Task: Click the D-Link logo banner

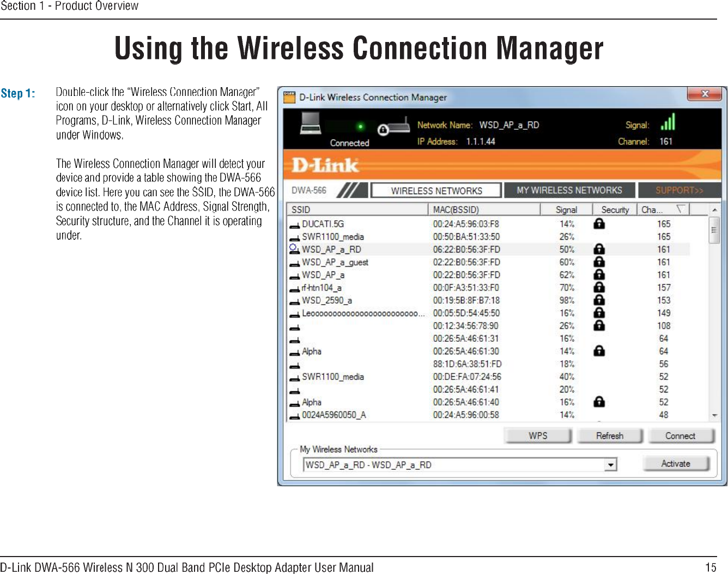Action: [x=325, y=165]
